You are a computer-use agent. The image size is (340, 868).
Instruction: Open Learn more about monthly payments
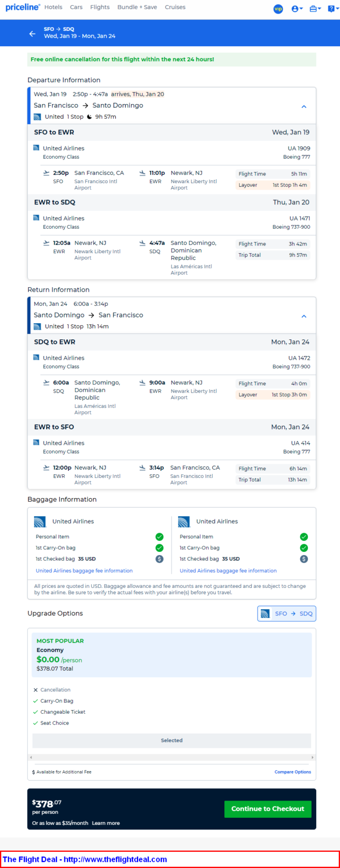click(x=106, y=823)
